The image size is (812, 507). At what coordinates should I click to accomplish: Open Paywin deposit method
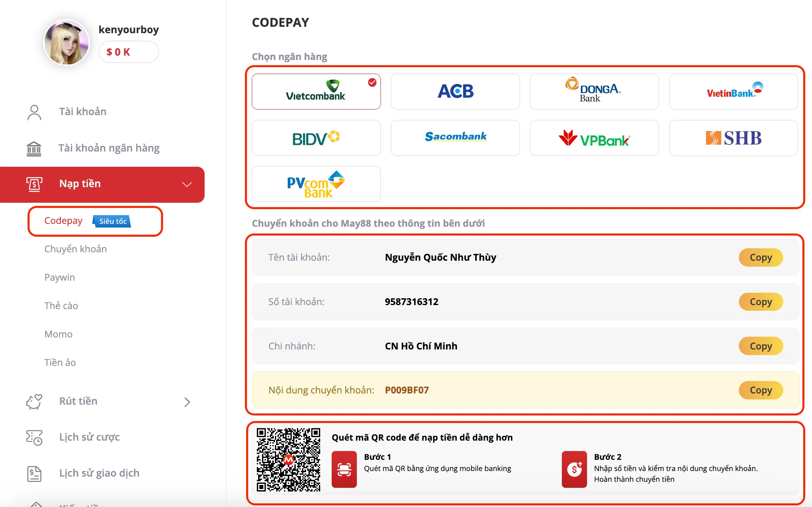[60, 277]
